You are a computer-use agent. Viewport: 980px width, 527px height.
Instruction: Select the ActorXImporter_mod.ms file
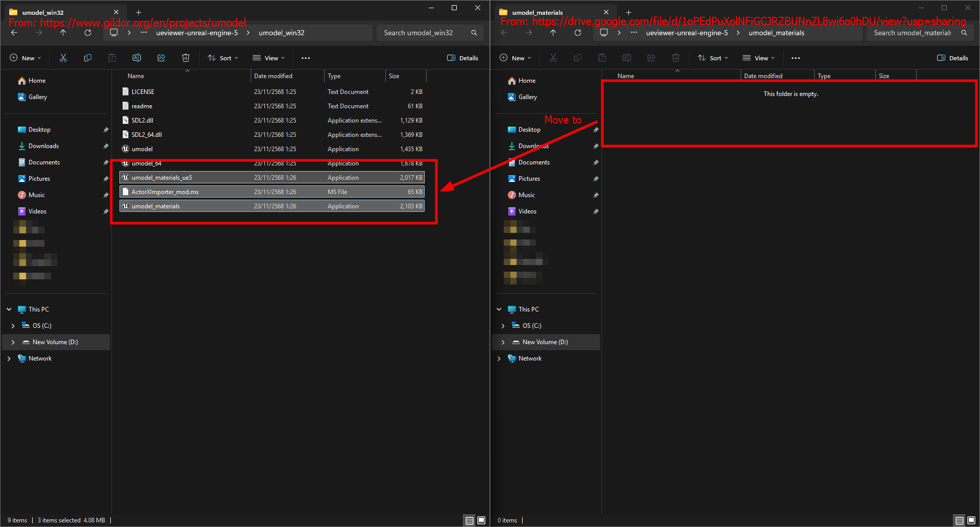(164, 191)
